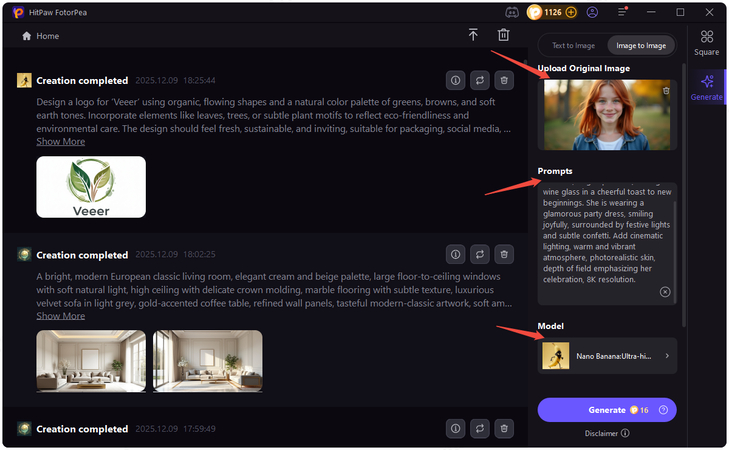This screenshot has width=729, height=450.
Task: Click the purple Generate button
Action: coord(607,410)
